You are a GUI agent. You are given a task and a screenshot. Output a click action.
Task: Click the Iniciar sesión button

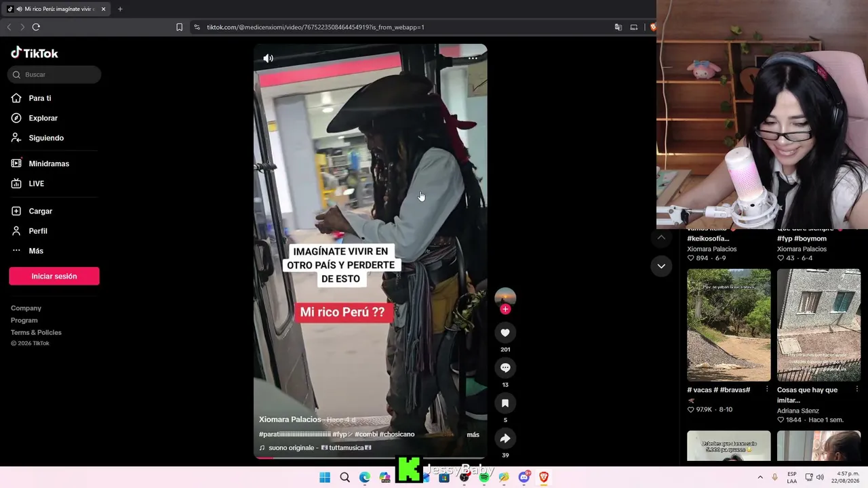[54, 276]
